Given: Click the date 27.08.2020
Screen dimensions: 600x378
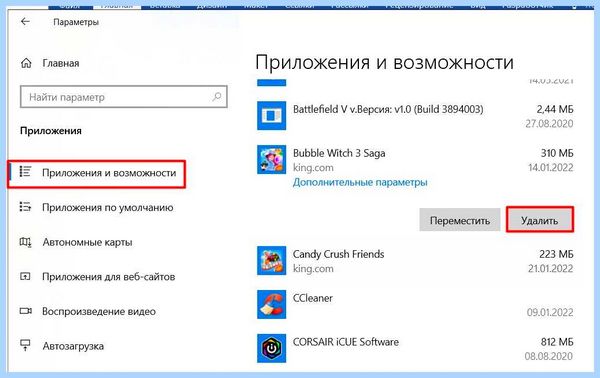Looking at the screenshot, I should (x=549, y=124).
